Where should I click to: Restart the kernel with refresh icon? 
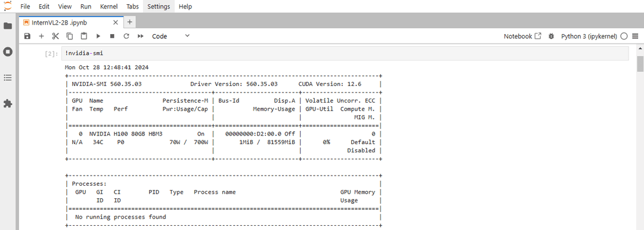[126, 36]
